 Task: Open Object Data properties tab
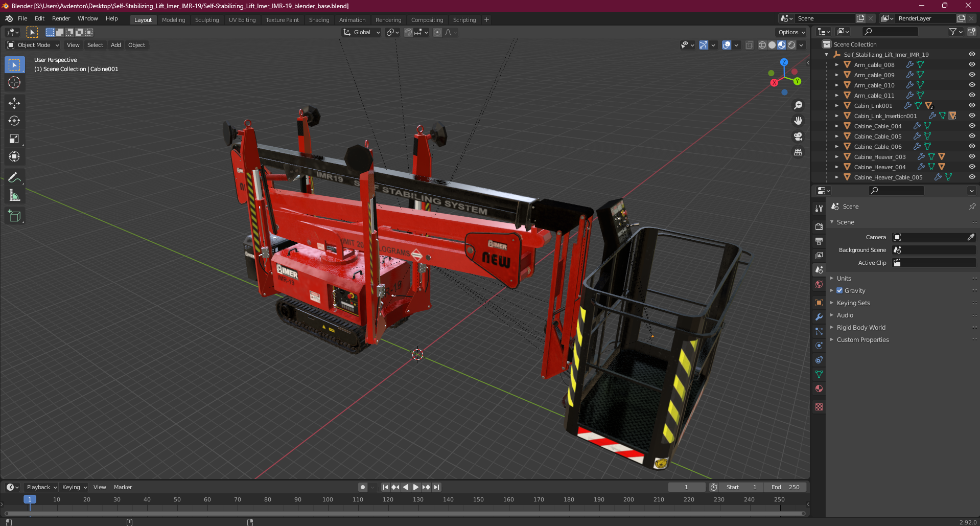point(819,374)
